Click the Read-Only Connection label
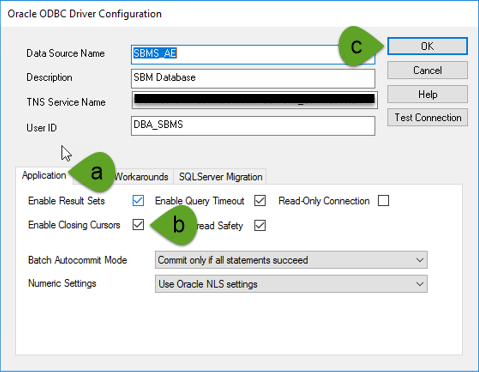Viewport: 479px width, 372px height. [x=324, y=201]
